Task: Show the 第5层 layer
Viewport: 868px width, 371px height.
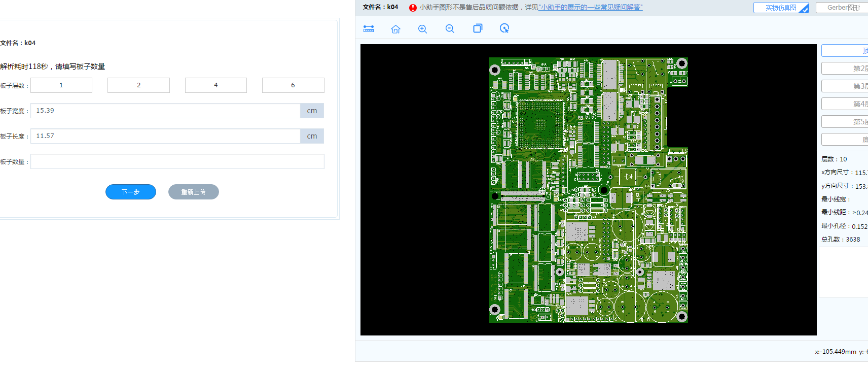Action: click(845, 122)
